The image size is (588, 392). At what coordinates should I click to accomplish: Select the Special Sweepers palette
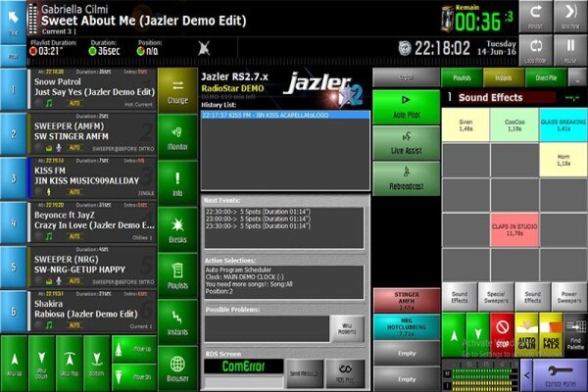click(x=496, y=297)
